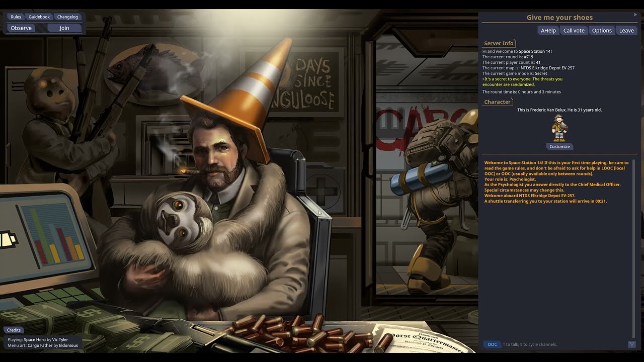The height and width of the screenshot is (362, 644).
Task: Open the Guidebook
Action: click(39, 17)
